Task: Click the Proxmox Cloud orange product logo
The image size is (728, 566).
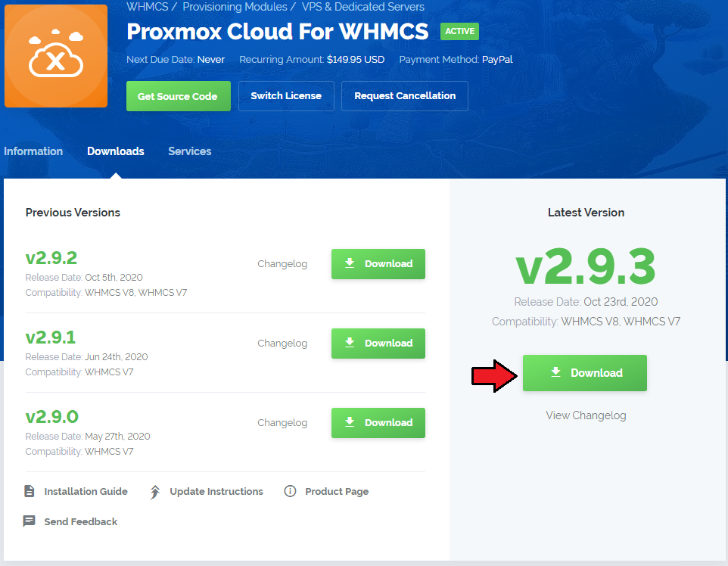Action: pos(56,56)
